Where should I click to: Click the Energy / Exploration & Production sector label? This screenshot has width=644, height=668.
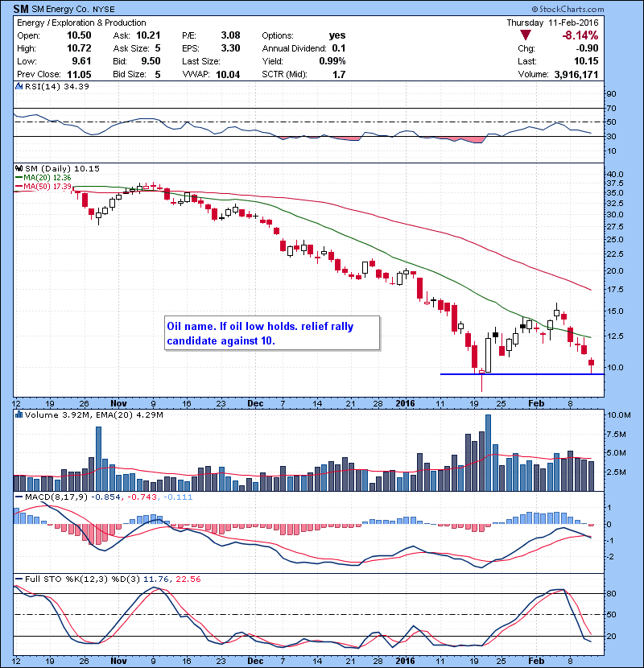point(81,23)
